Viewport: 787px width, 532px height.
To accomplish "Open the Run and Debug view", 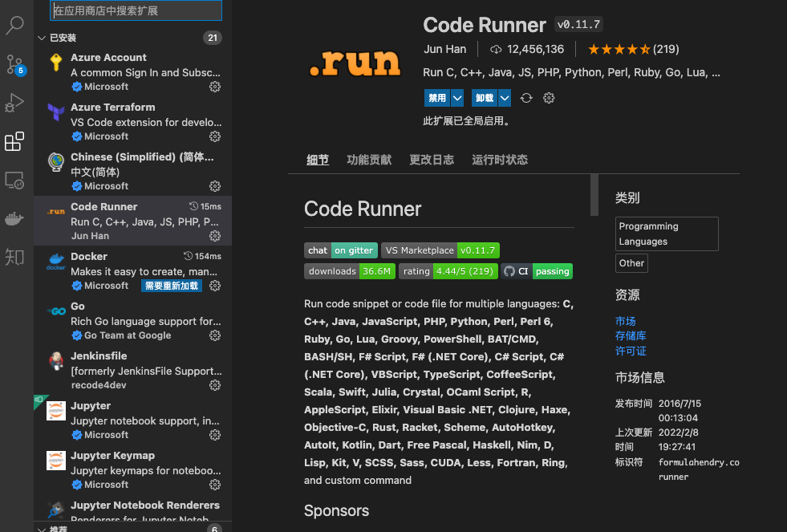I will 14,103.
